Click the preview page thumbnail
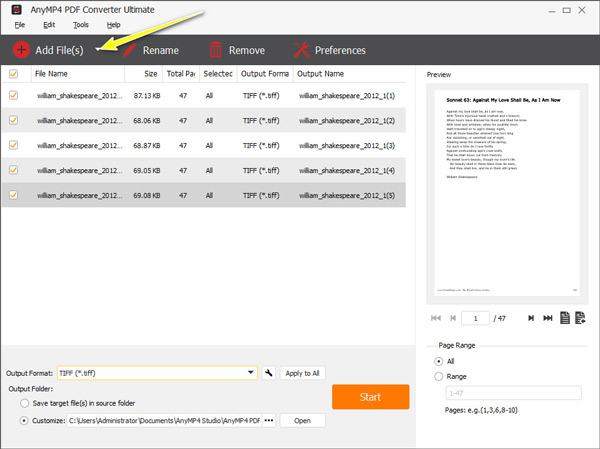The width and height of the screenshot is (600, 449). [x=507, y=193]
